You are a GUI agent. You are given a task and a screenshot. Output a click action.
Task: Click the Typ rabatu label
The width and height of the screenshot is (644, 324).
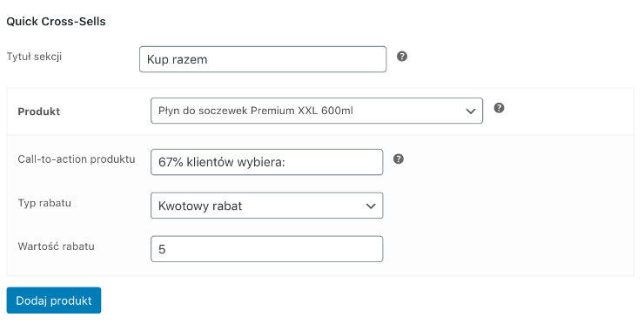44,203
